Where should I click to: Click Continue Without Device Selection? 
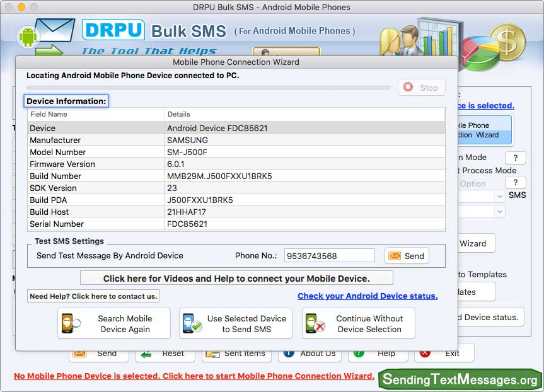pyautogui.click(x=359, y=323)
